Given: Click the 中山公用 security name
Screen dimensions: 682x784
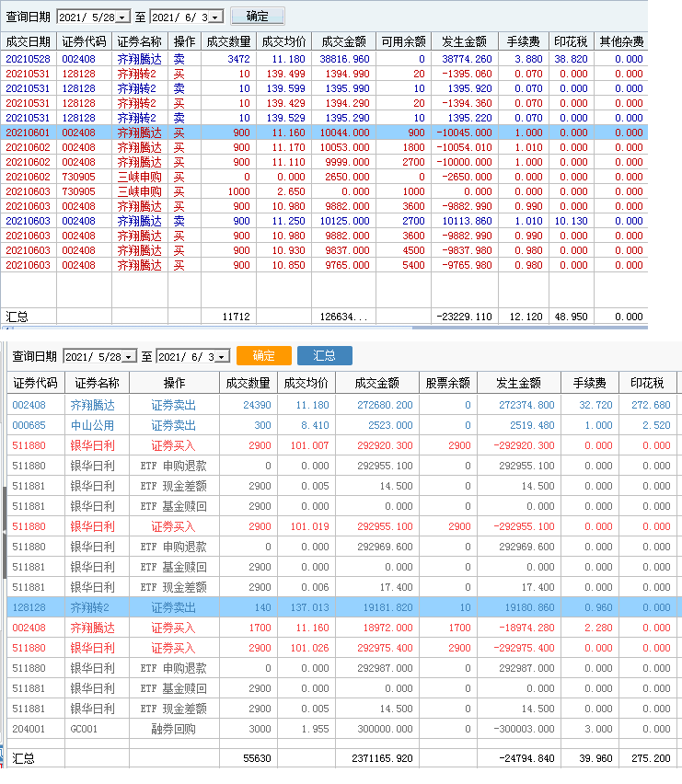Looking at the screenshot, I should click(x=93, y=425).
